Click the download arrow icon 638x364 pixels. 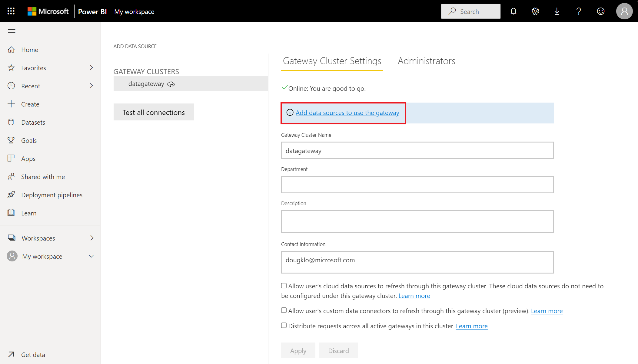(557, 11)
